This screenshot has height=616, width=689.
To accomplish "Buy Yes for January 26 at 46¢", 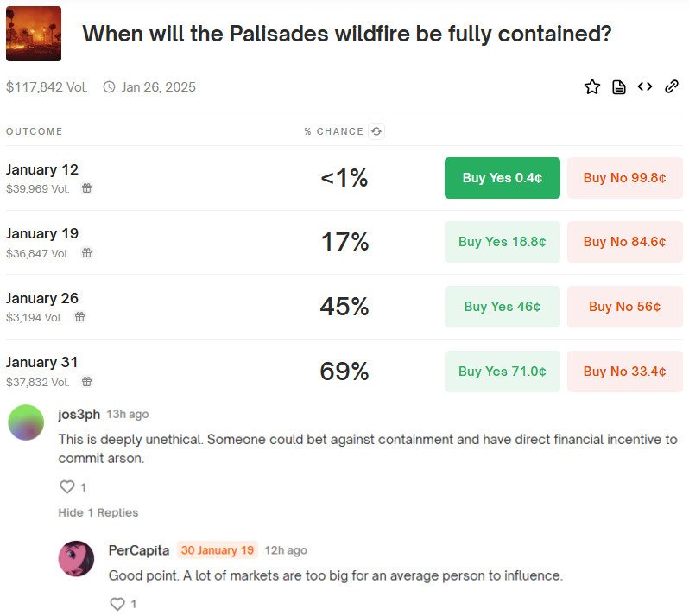I will pyautogui.click(x=502, y=307).
